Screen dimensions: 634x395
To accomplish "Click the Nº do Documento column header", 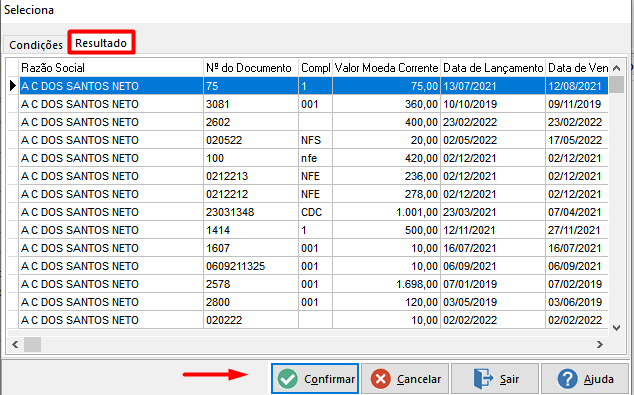I will (251, 68).
